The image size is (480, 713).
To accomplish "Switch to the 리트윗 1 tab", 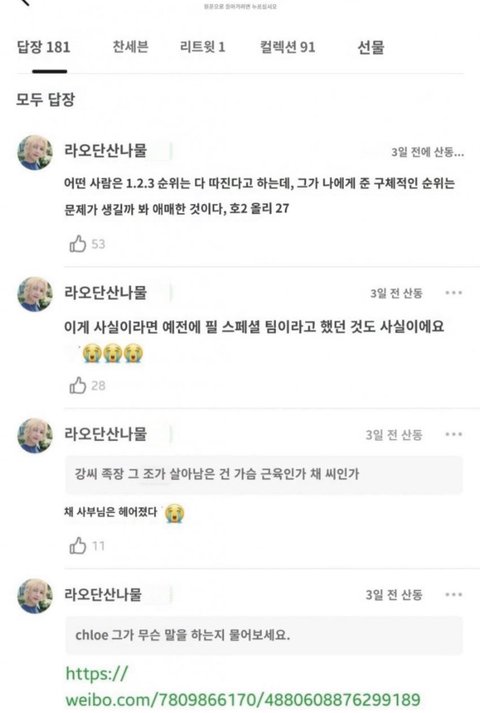I will [x=202, y=46].
